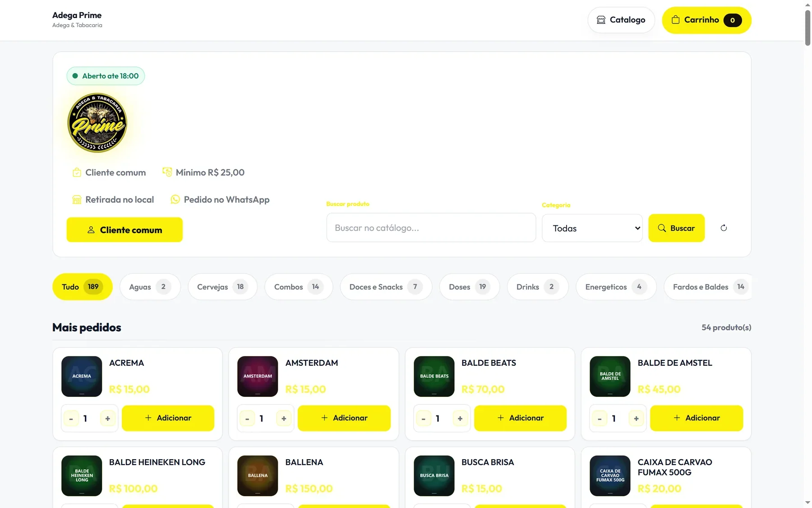The height and width of the screenshot is (508, 812).
Task: Click the bag icon in Carrinho button
Action: [675, 20]
